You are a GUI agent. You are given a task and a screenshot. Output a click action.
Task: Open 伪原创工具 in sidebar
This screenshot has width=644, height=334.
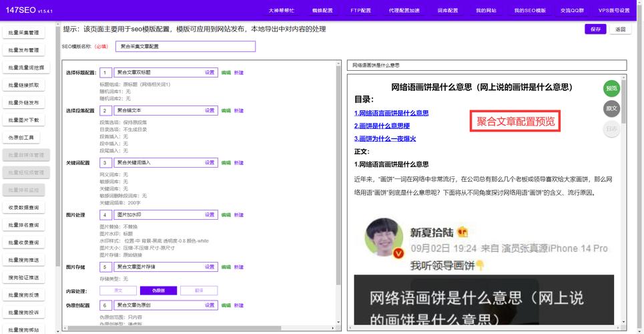[x=21, y=138]
